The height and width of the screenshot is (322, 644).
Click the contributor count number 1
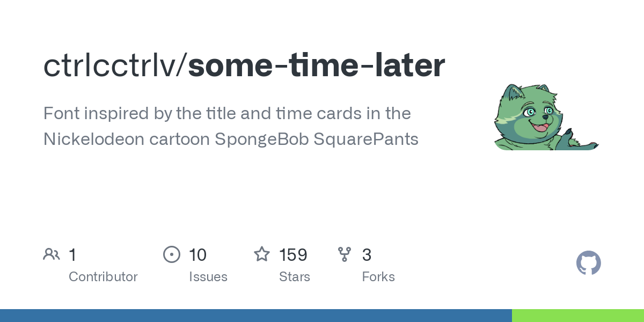click(72, 255)
